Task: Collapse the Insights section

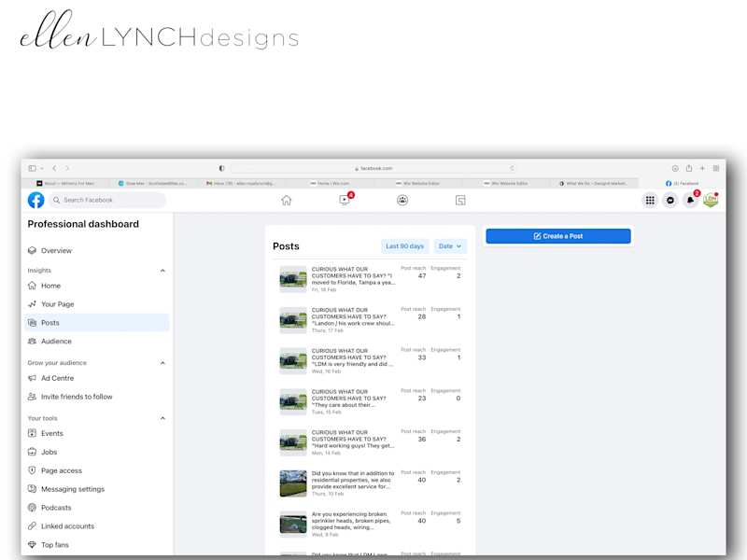Action: coord(162,271)
